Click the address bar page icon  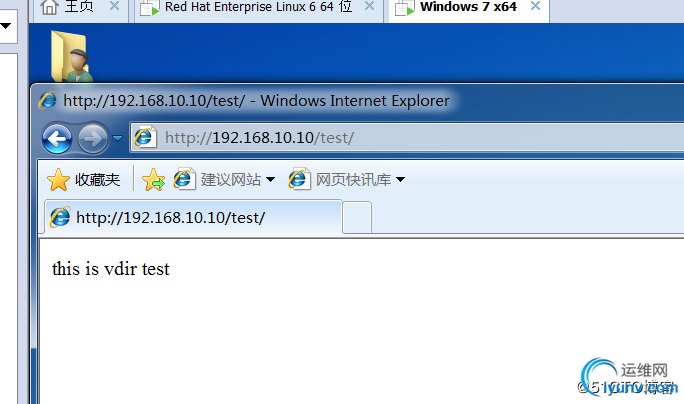click(145, 138)
